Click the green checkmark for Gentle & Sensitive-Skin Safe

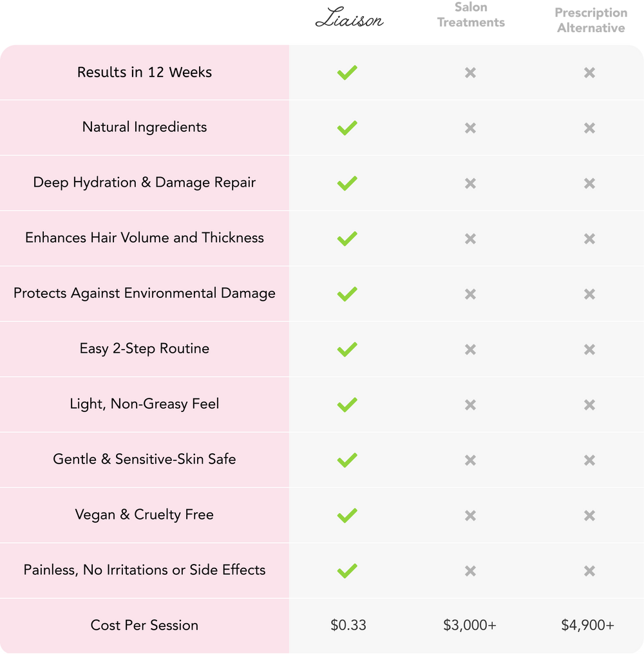[346, 460]
